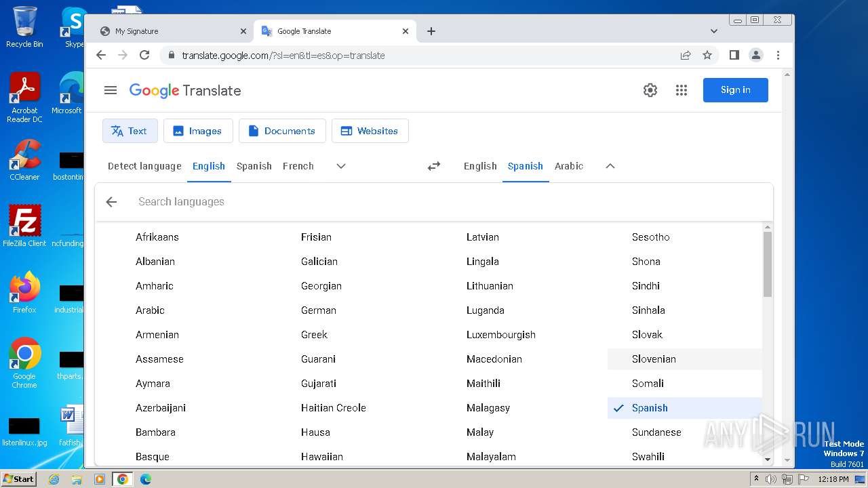Switch to the My Signature browser tab
The width and height of the screenshot is (868, 488).
point(170,31)
